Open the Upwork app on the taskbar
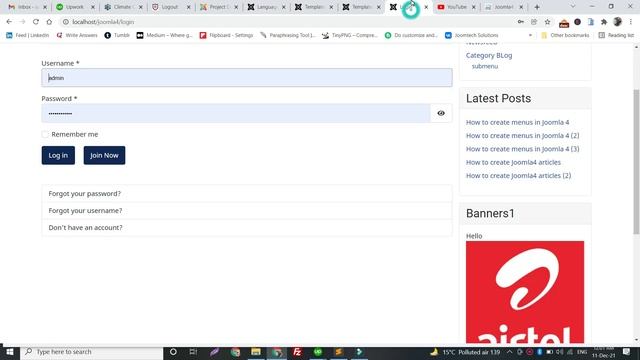Viewport: 640px width, 360px height. [318, 351]
